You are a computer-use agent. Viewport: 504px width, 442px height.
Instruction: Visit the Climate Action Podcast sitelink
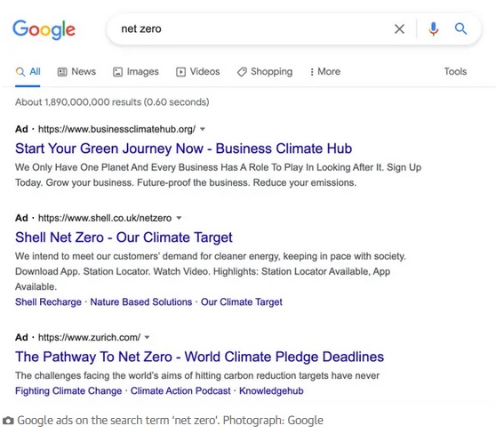pyautogui.click(x=180, y=390)
